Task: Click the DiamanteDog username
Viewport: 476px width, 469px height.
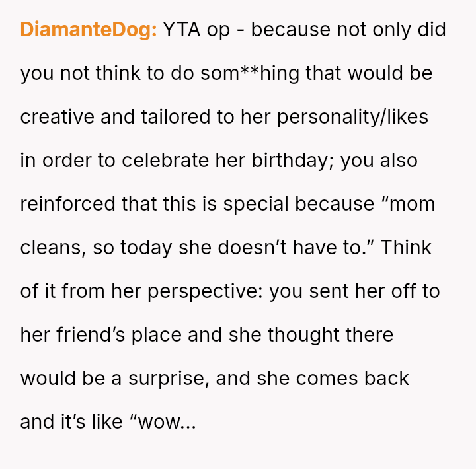Action: [89, 30]
